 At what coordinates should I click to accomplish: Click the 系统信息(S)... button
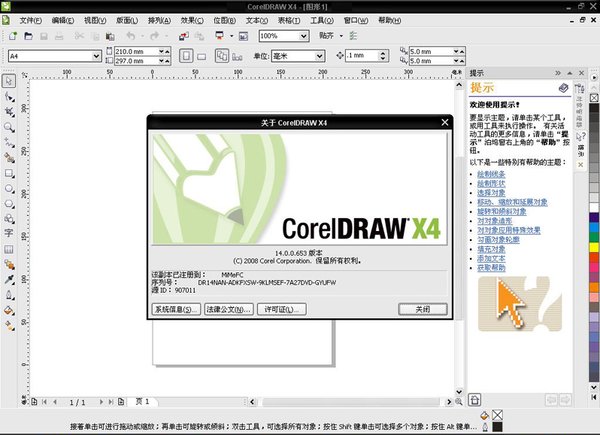[x=176, y=309]
